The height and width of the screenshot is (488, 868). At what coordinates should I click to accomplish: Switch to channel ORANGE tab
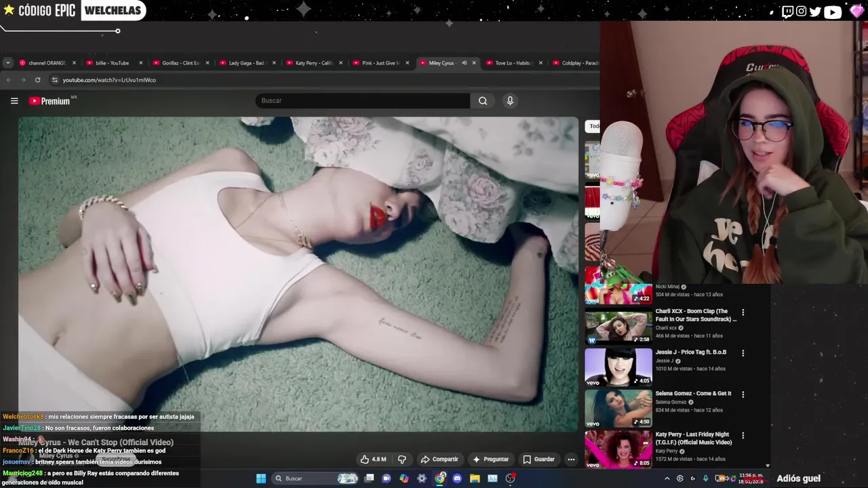point(46,63)
